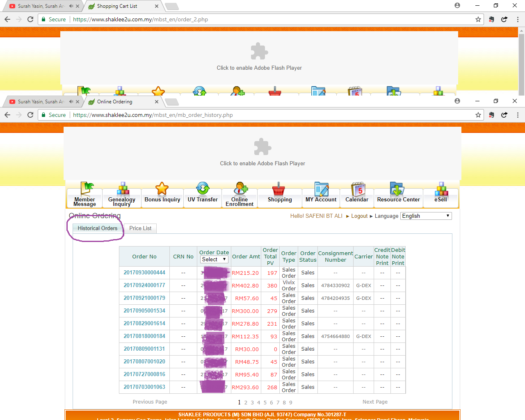Enable Flash Player in front window
This screenshot has height=420, width=525.
pyautogui.click(x=262, y=153)
